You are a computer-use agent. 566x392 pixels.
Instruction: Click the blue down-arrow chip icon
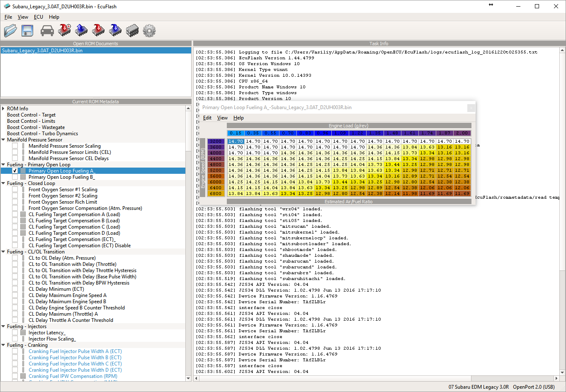[x=115, y=30]
